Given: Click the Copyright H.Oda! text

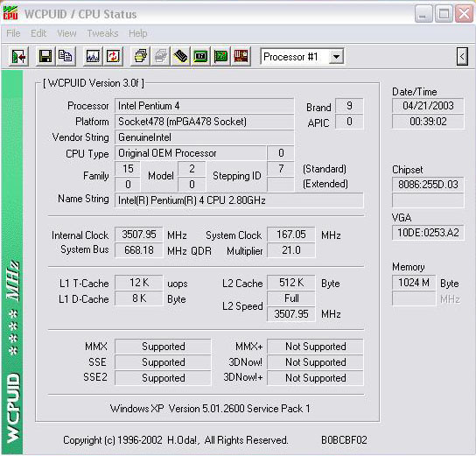Looking at the screenshot, I should point(176,440).
